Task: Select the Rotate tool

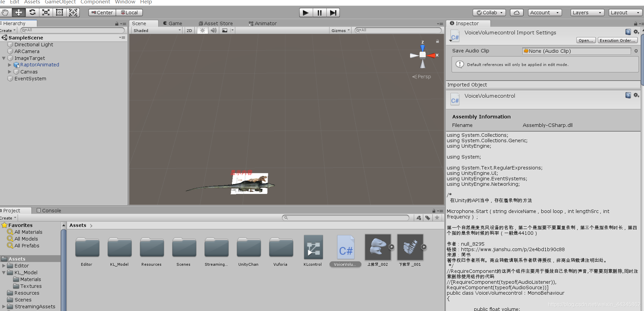Action: point(32,13)
